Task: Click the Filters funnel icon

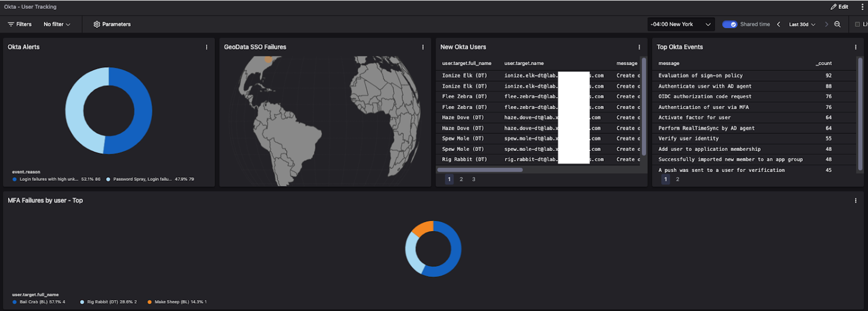Action: point(11,24)
